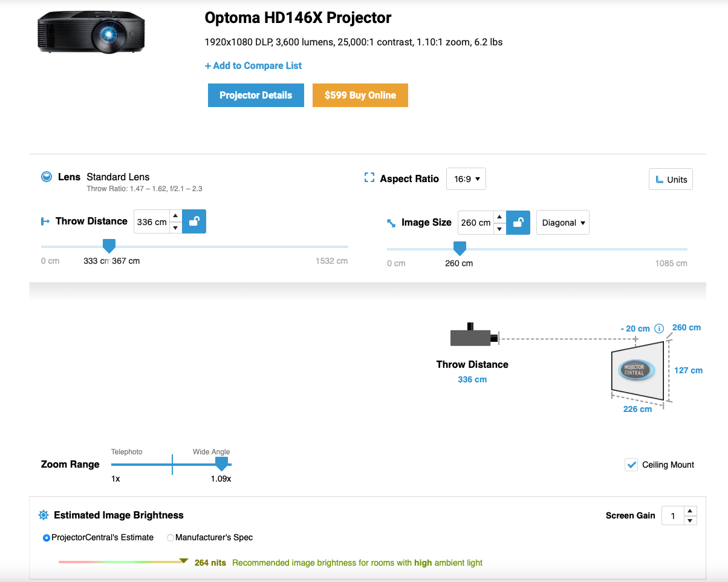
Task: Click the brightness gradient indicator bar
Action: (x=123, y=561)
